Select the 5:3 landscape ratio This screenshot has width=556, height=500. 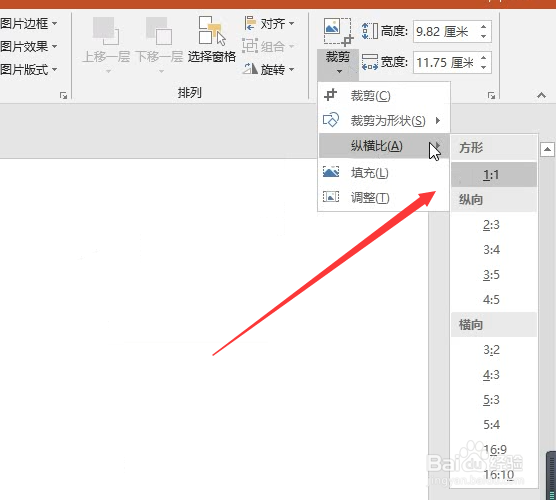494,400
